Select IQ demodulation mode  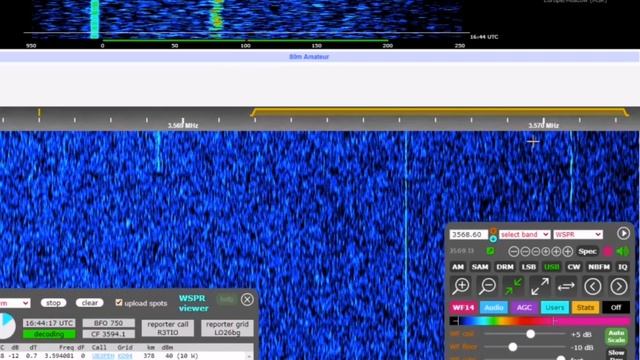[622, 267]
